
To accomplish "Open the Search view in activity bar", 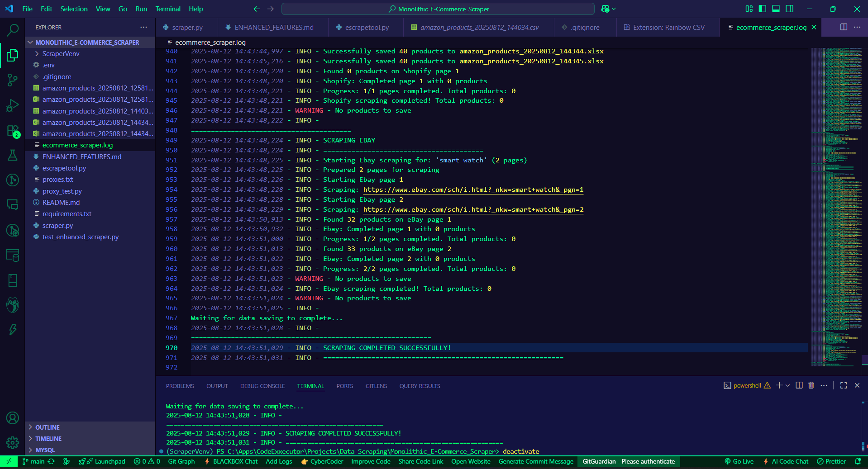I will coord(13,30).
